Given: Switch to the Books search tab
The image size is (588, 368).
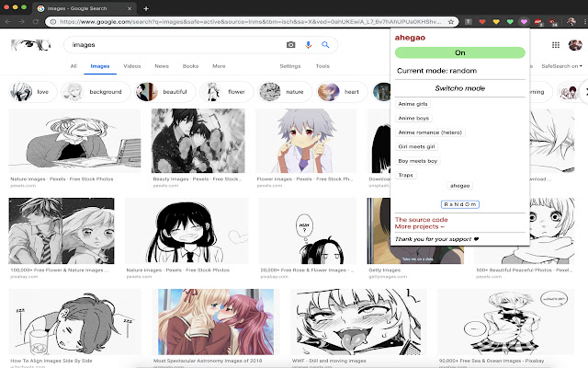Looking at the screenshot, I should coord(190,66).
